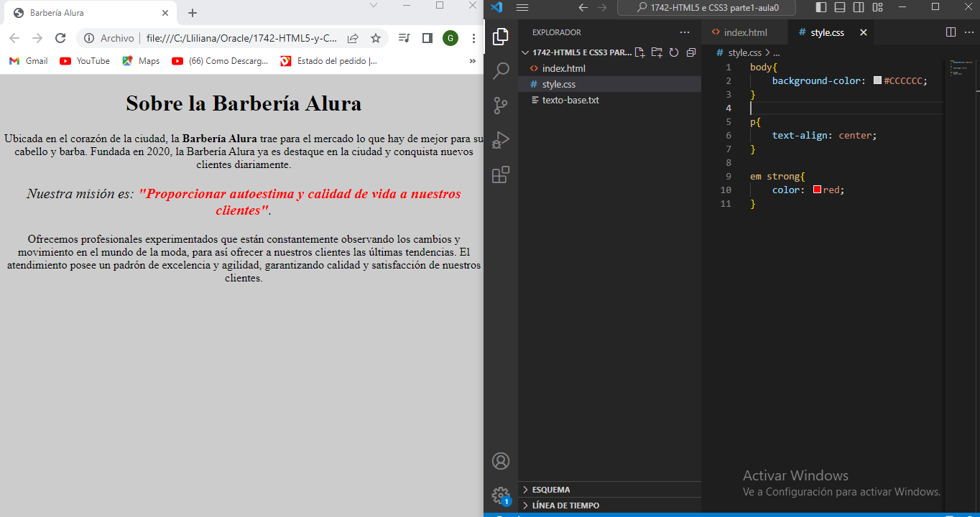980x517 pixels.
Task: Expand the LÍNEA DE TIEMPO section
Action: pyautogui.click(x=609, y=506)
